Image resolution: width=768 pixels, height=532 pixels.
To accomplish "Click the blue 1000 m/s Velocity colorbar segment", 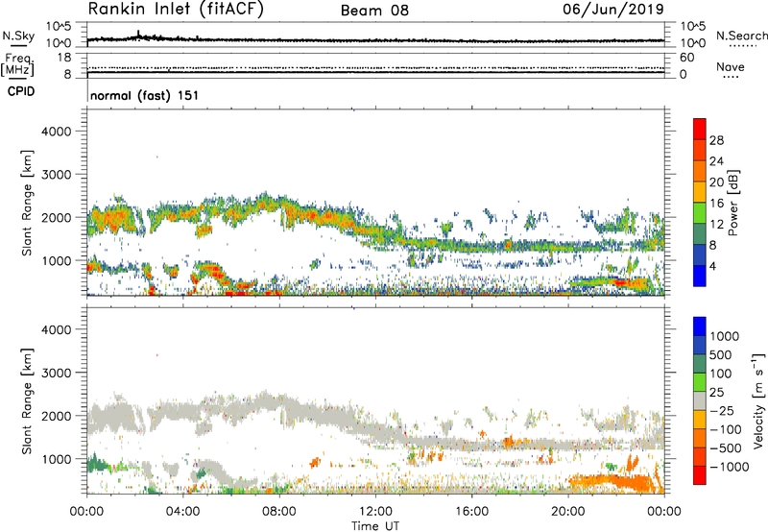I will click(700, 326).
